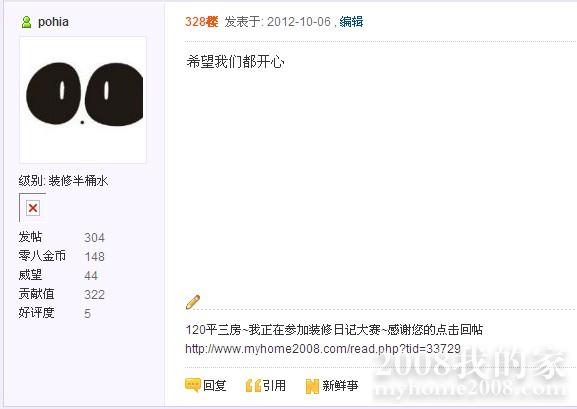577x409 pixels.
Task: Click the green user status icon
Action: [26, 22]
